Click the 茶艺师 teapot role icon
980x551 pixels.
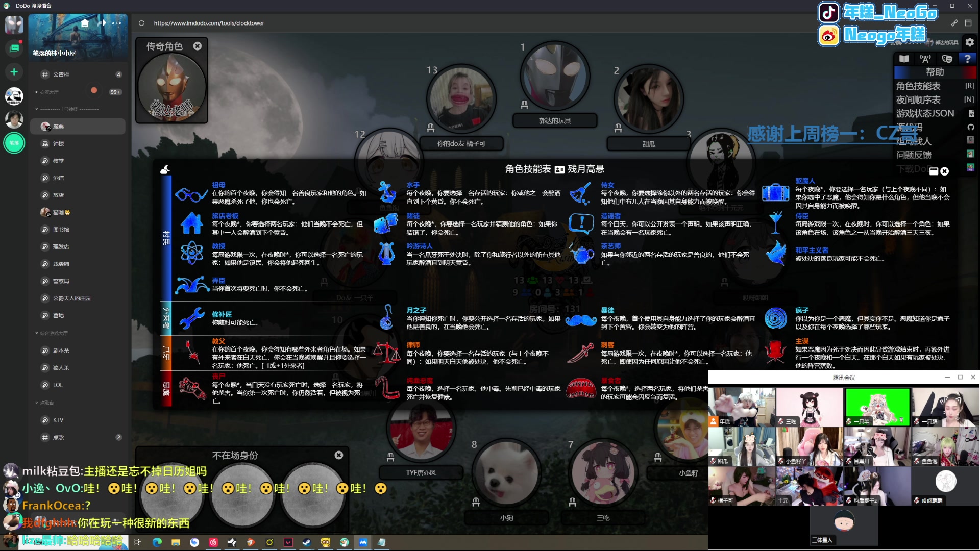point(581,254)
